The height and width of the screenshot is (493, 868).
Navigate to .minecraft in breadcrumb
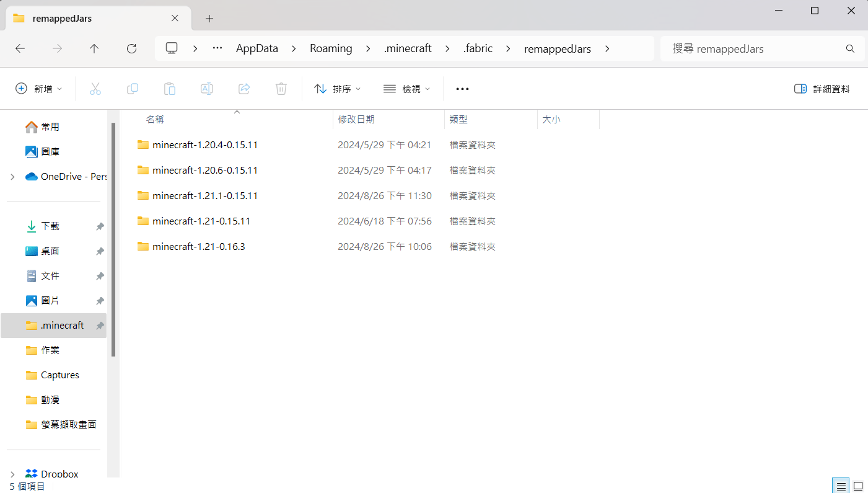click(x=408, y=48)
